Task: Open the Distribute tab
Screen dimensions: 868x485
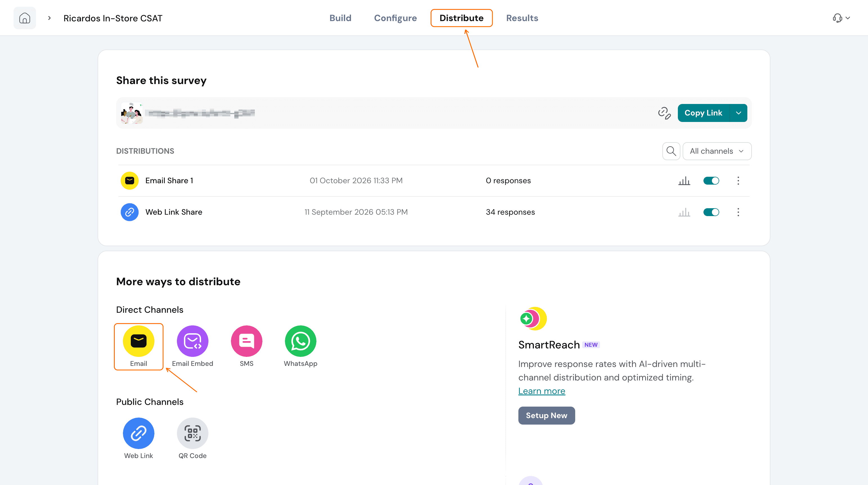Action: (x=461, y=18)
